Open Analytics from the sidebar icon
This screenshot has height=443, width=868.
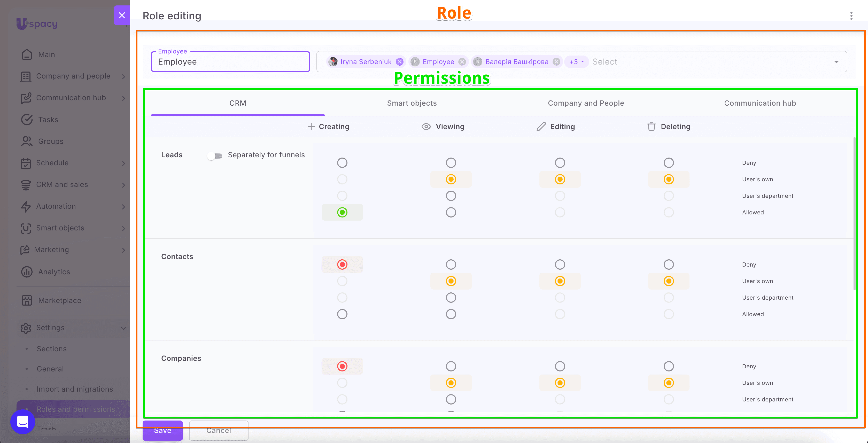[27, 271]
